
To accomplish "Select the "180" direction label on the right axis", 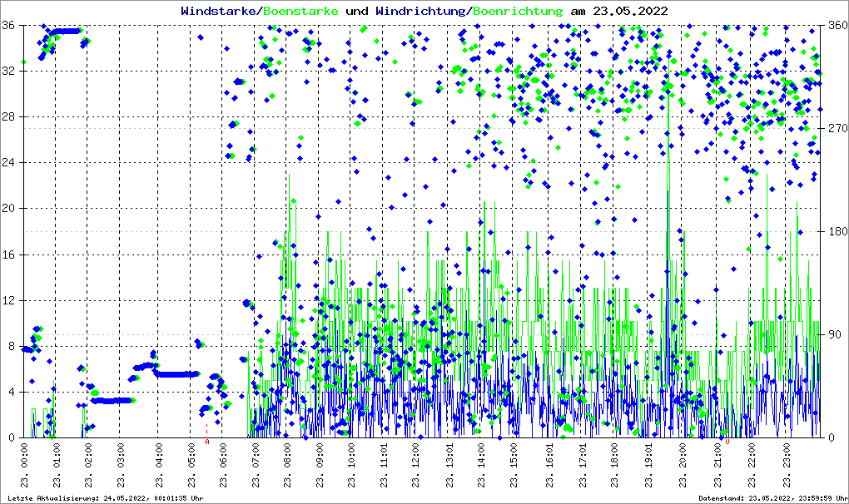I will (835, 231).
